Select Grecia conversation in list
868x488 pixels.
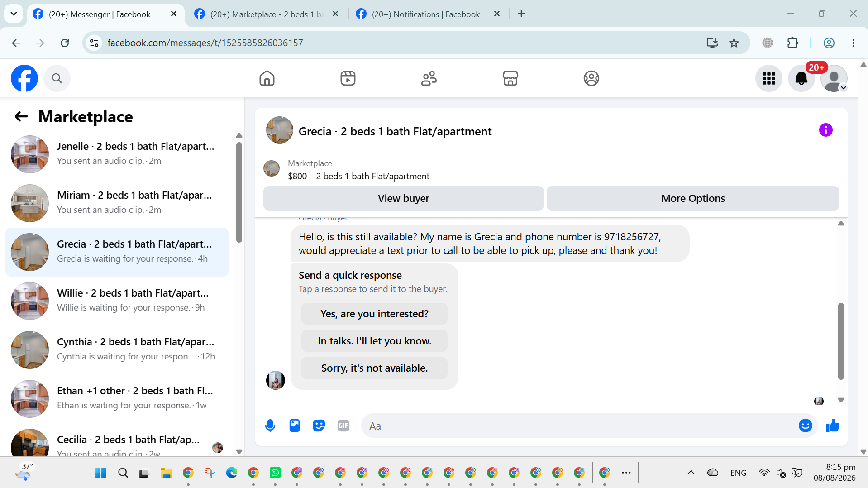point(117,252)
